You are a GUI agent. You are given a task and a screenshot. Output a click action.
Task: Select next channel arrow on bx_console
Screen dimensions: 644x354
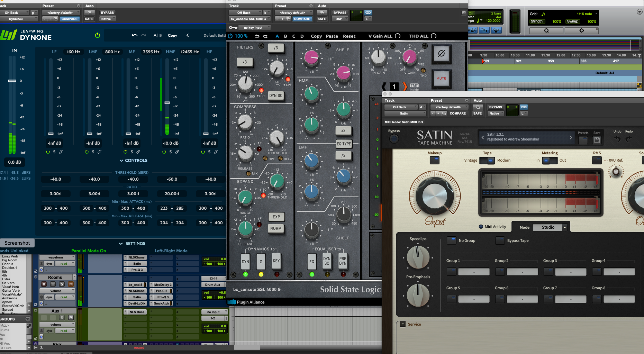tap(405, 86)
